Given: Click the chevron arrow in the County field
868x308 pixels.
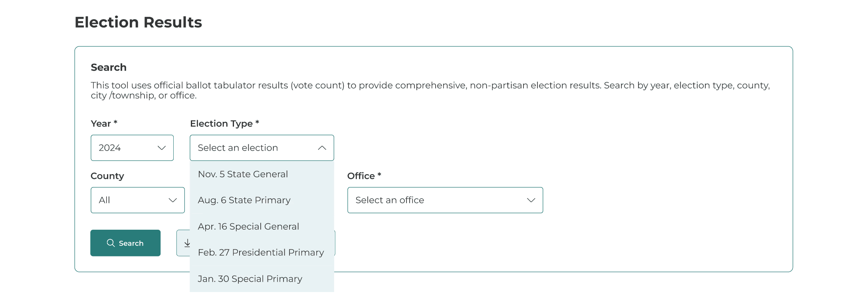Looking at the screenshot, I should 172,200.
